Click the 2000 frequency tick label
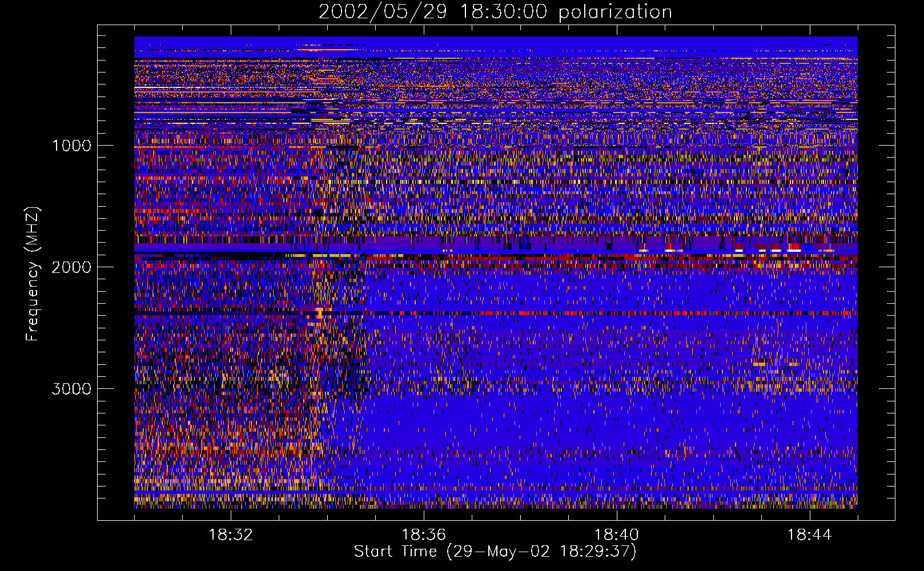 [x=71, y=267]
